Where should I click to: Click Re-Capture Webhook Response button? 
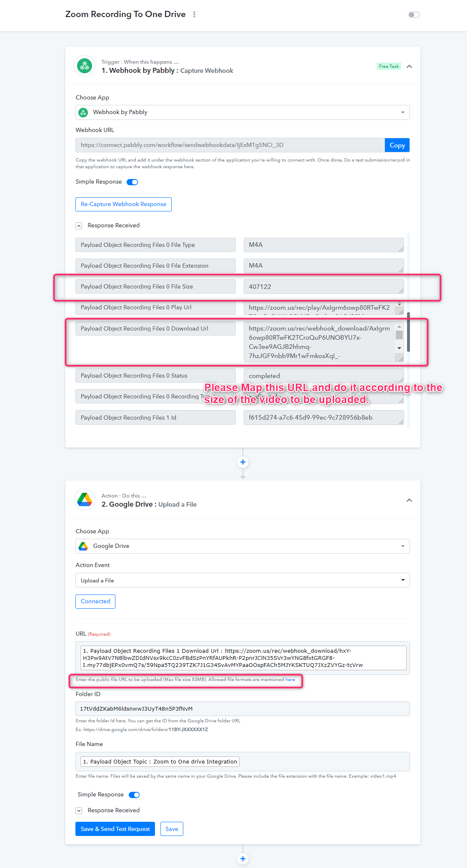click(x=123, y=204)
